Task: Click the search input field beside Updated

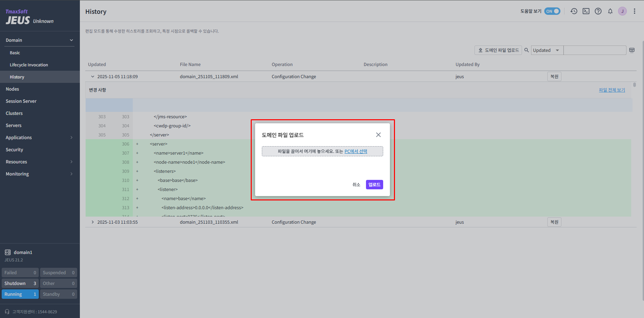Action: 595,50
